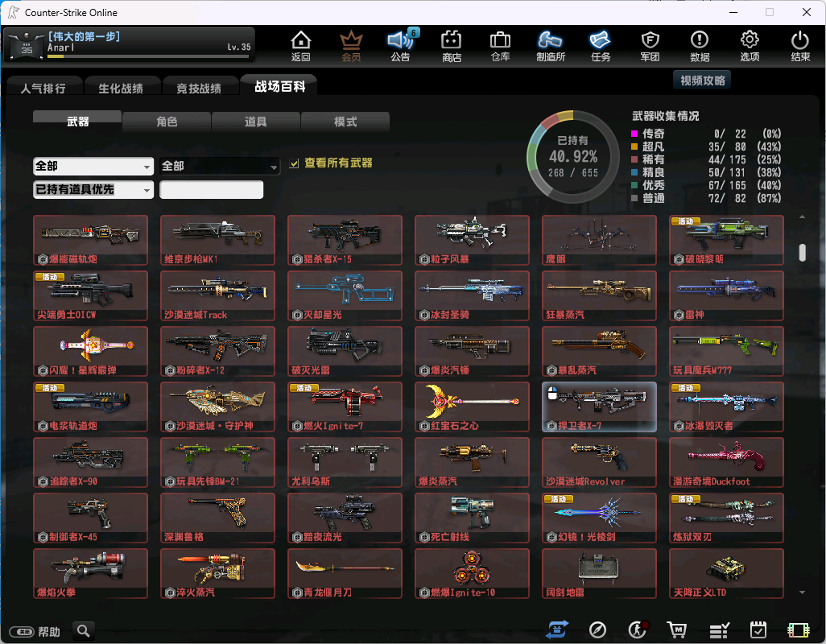
Task: Click the blue 精良 legend swatch
Action: 634,172
